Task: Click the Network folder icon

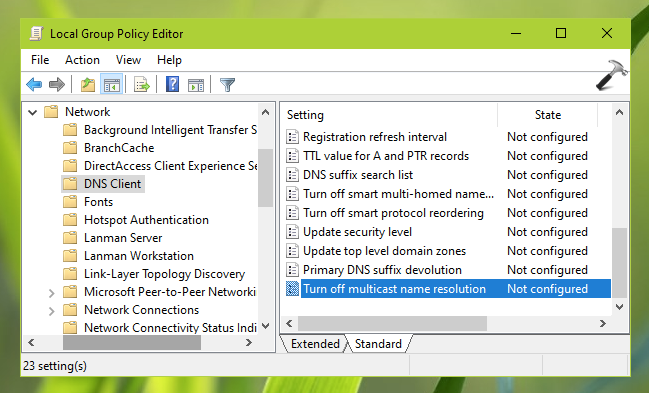Action: pos(51,112)
